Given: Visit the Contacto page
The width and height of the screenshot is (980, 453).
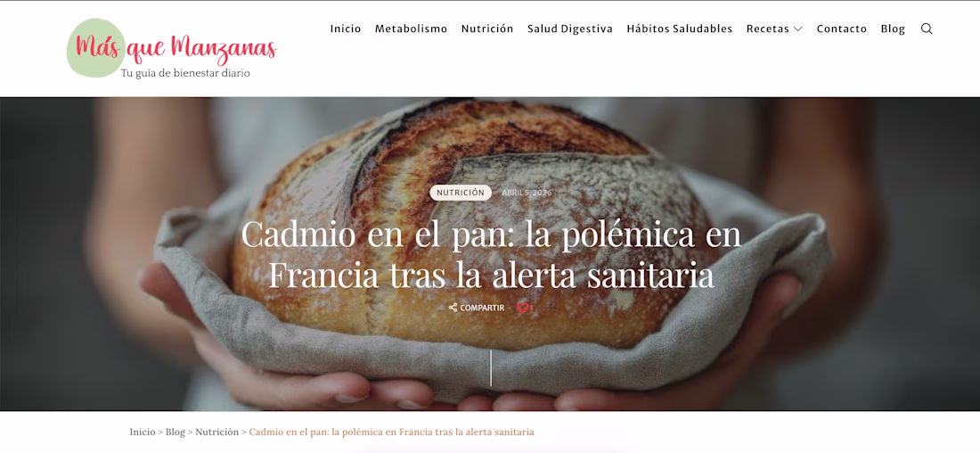Looking at the screenshot, I should coord(842,29).
